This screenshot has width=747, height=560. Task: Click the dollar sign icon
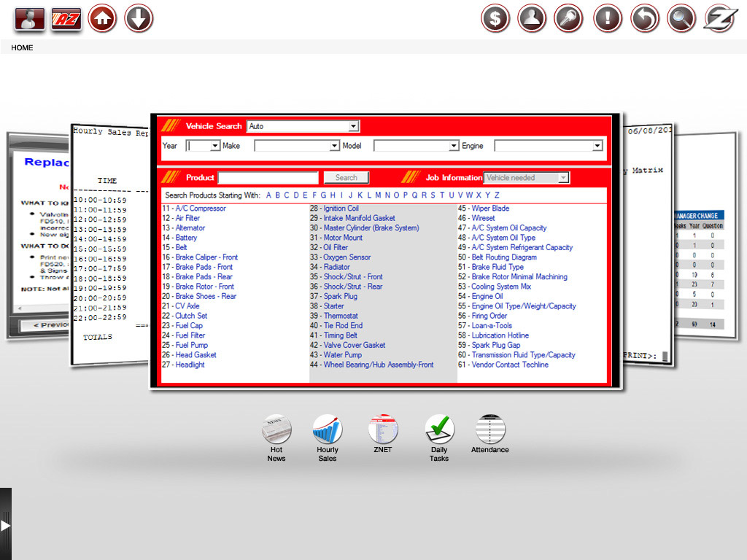[x=495, y=19]
